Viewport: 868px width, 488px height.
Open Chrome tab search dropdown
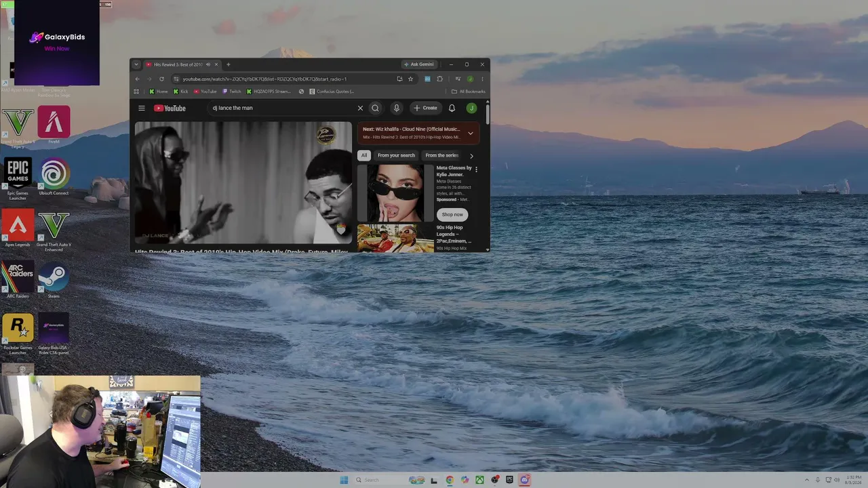tap(136, 64)
